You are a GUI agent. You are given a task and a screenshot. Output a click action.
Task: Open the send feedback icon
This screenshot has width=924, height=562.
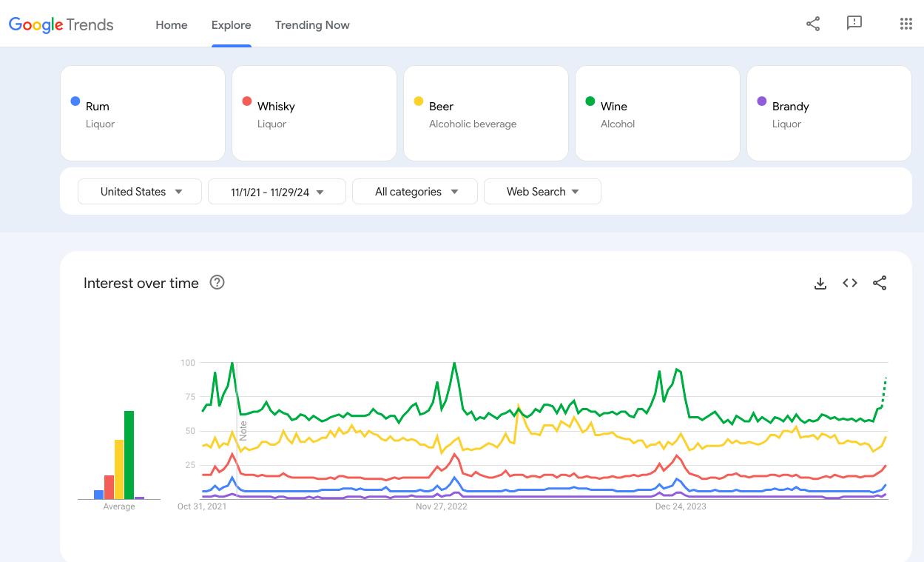pyautogui.click(x=854, y=24)
